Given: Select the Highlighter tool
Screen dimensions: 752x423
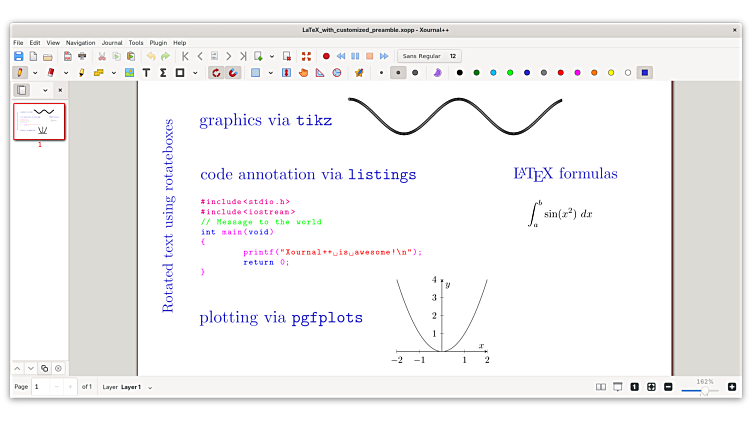Looking at the screenshot, I should (x=82, y=72).
